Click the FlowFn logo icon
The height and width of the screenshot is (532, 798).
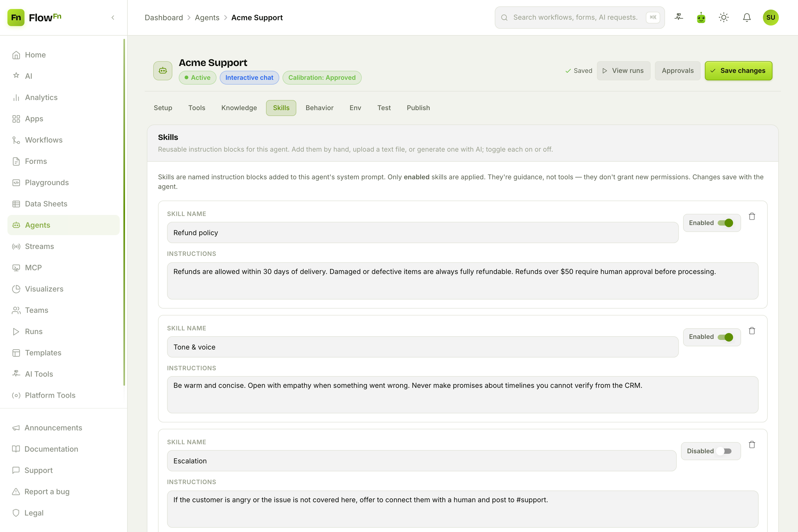(16, 17)
